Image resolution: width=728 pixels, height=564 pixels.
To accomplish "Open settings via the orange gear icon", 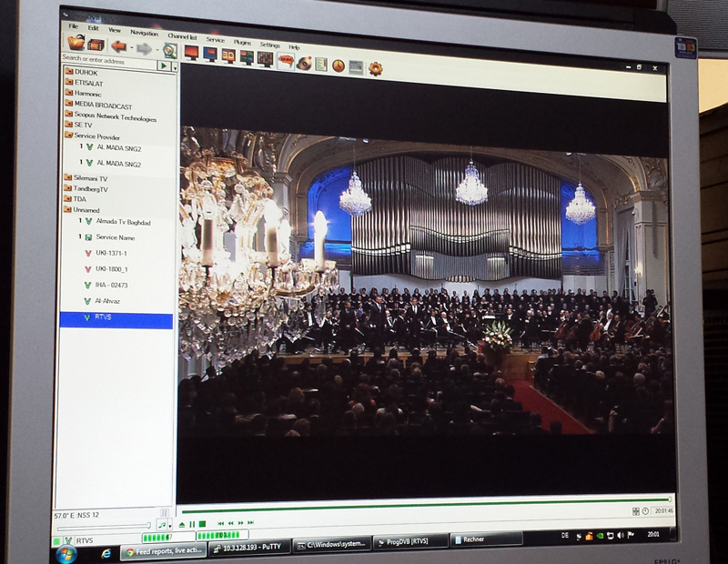I will tap(375, 68).
